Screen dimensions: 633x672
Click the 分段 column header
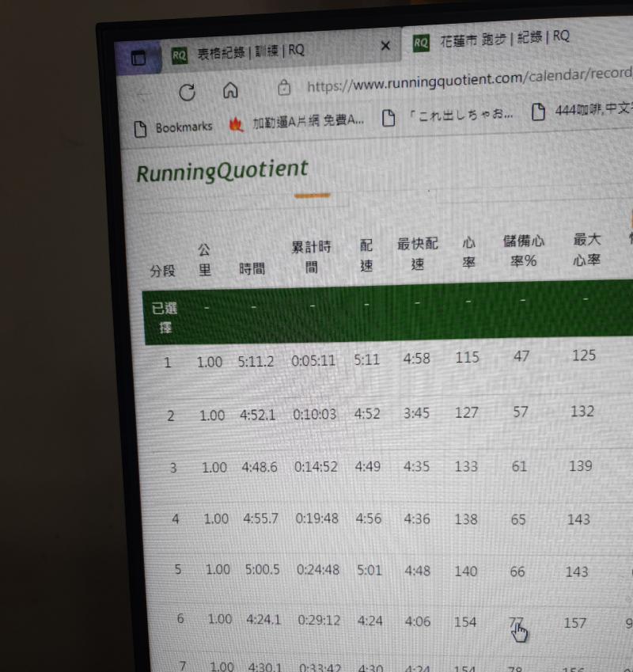[x=163, y=271]
